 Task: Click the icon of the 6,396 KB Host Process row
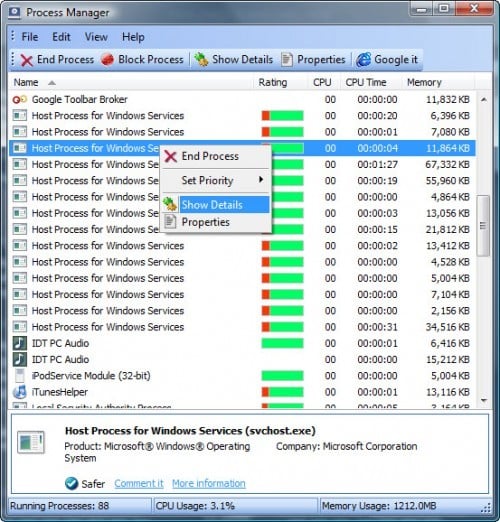pos(20,116)
